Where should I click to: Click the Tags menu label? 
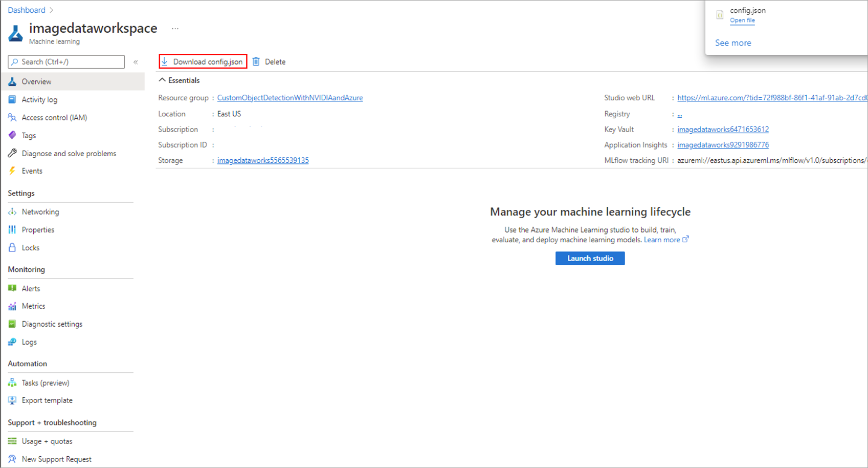pos(29,135)
